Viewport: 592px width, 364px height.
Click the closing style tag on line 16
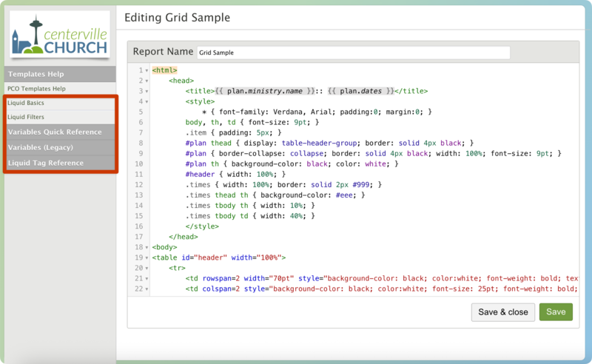(x=201, y=226)
